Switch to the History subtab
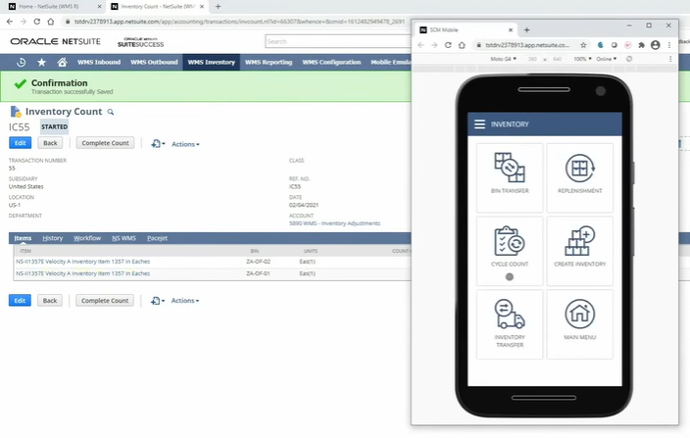 pos(53,238)
